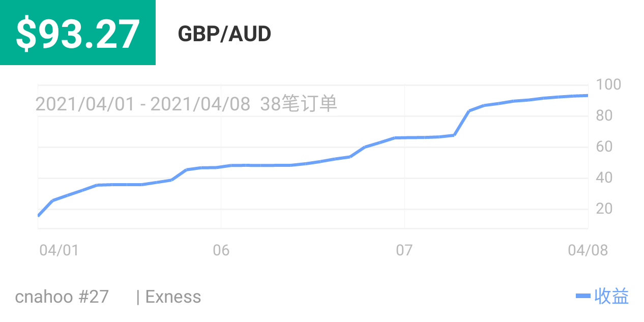Click the 40 y-axis value label
644x322 pixels.
point(605,178)
